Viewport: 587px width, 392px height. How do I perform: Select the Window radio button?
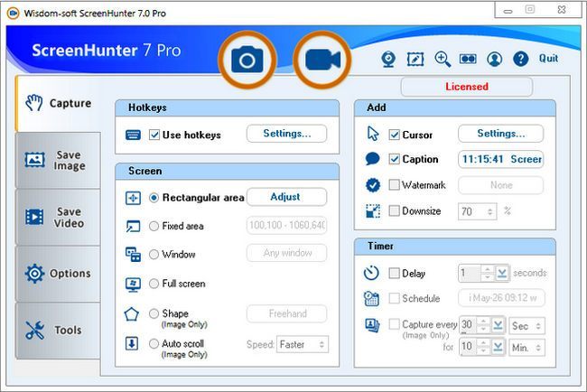(154, 255)
